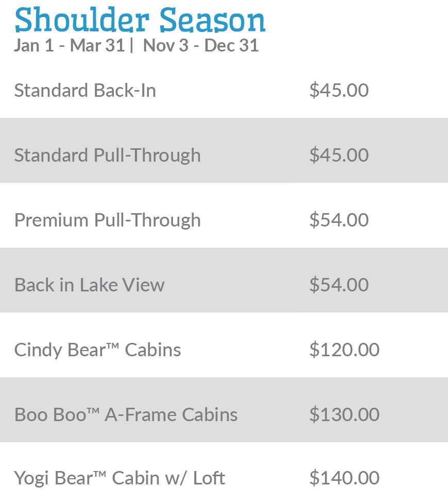Click the Standard Pull-Through $45.00 price
Screen dimensions: 448x504
(339, 155)
